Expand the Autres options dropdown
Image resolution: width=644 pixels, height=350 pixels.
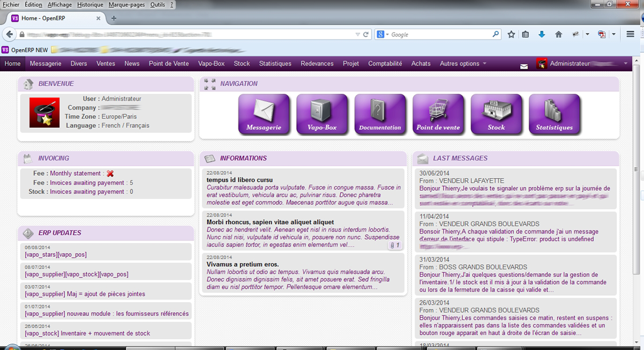[x=463, y=64]
